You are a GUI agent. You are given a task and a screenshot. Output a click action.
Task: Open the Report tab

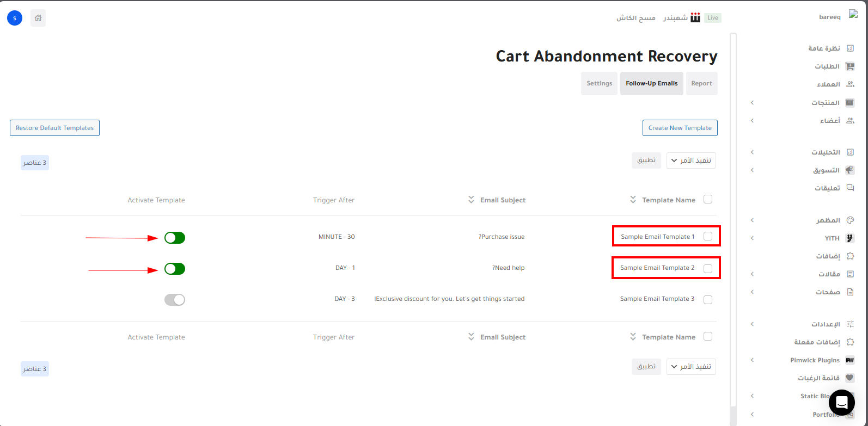701,84
